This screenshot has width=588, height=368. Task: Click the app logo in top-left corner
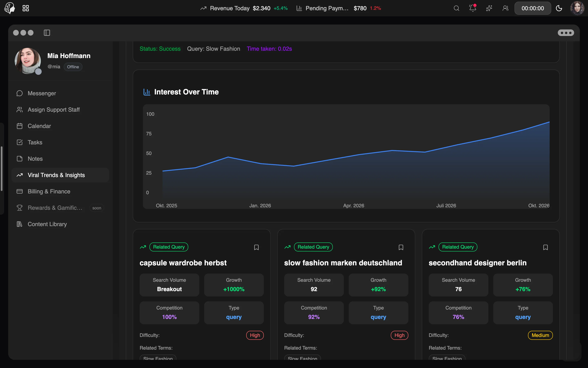click(10, 8)
